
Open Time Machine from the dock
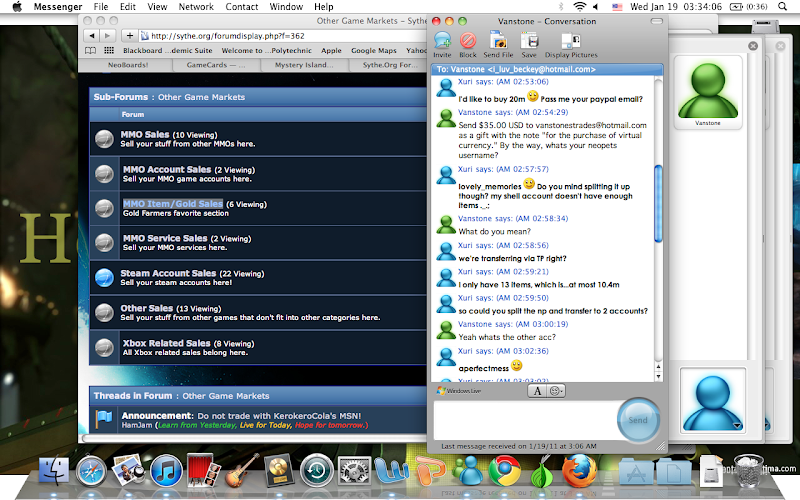[316, 470]
